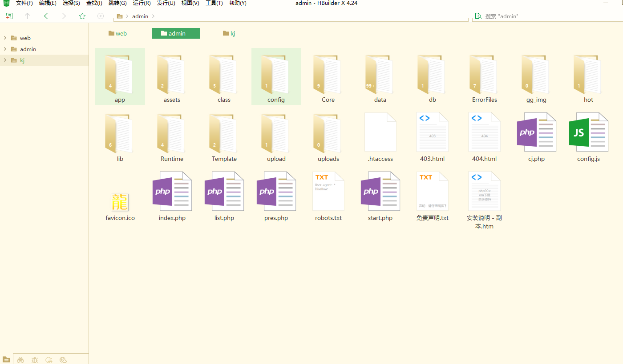Select the index.php file
The height and width of the screenshot is (364, 623).
tap(172, 196)
